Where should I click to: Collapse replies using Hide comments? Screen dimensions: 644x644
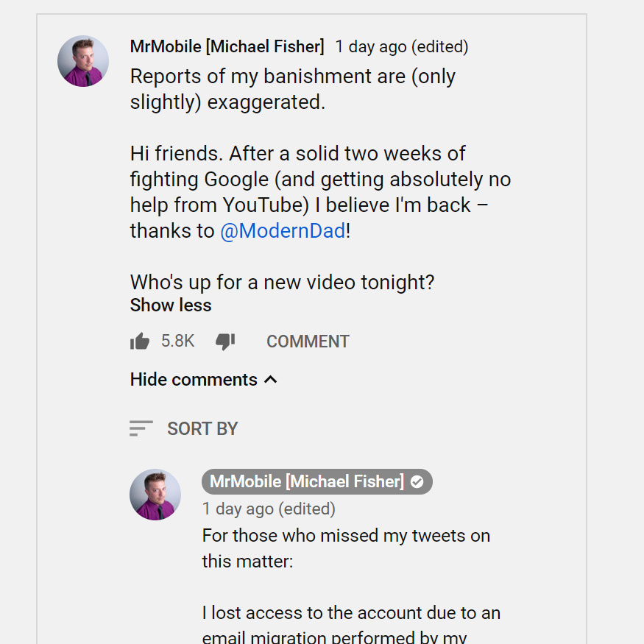194,380
